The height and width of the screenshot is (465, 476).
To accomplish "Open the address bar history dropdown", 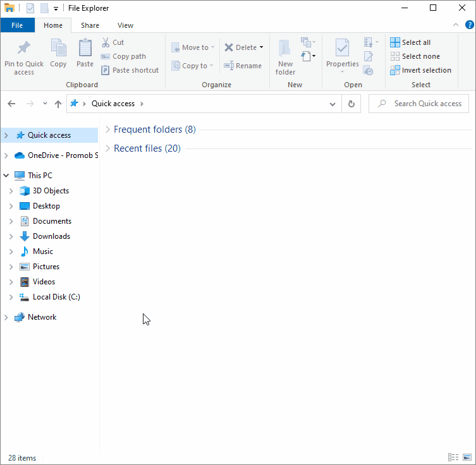I will [333, 104].
